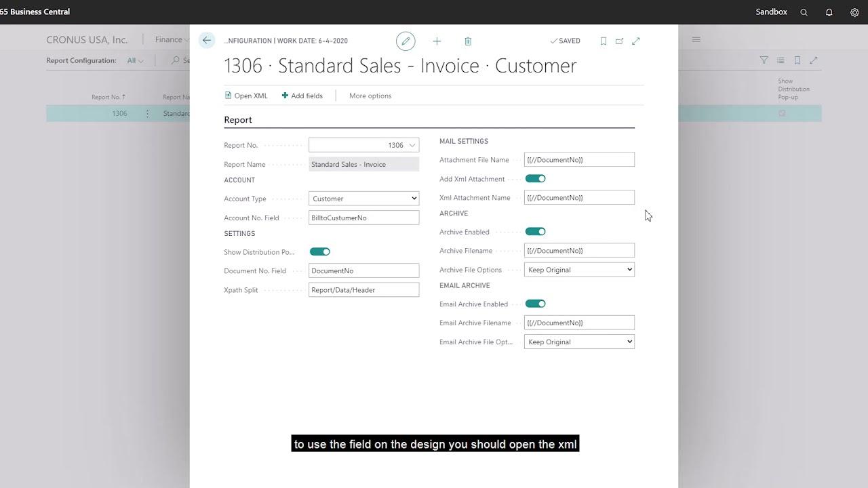
Task: Bookmark this page from card header
Action: pyautogui.click(x=604, y=41)
